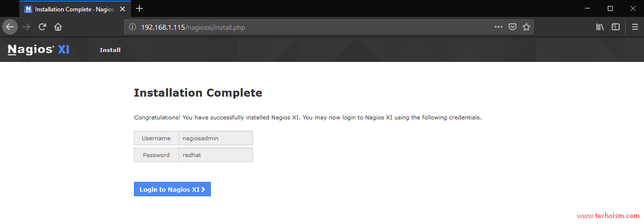Reload the current page
644x224 pixels.
43,27
